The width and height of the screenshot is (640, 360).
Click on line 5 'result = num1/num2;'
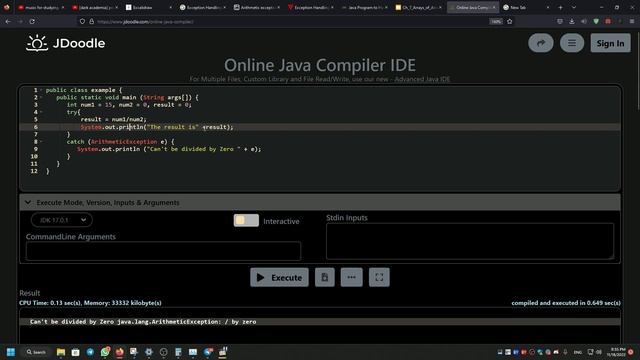(113, 119)
